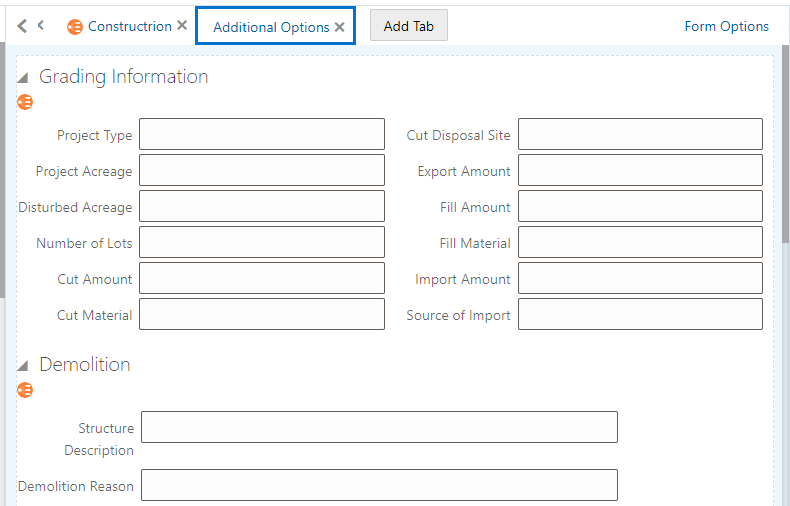Focus the Cut Disposal Site field
The image size is (790, 506).
point(640,134)
